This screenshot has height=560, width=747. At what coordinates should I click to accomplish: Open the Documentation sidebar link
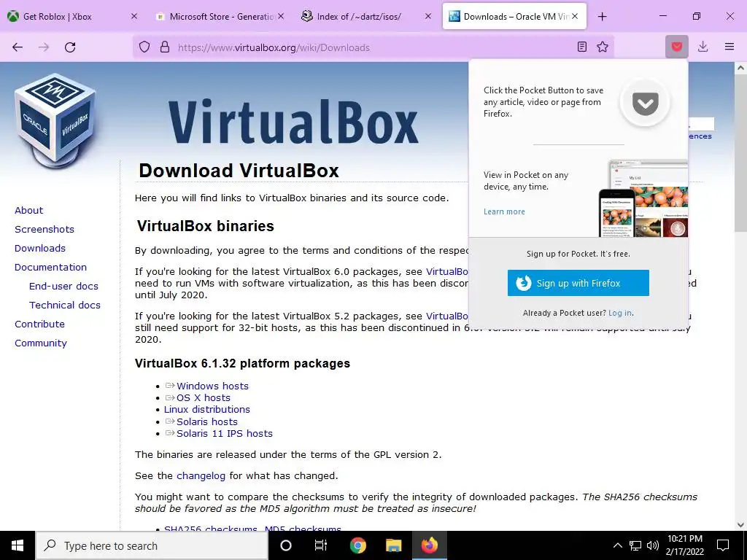coord(50,267)
